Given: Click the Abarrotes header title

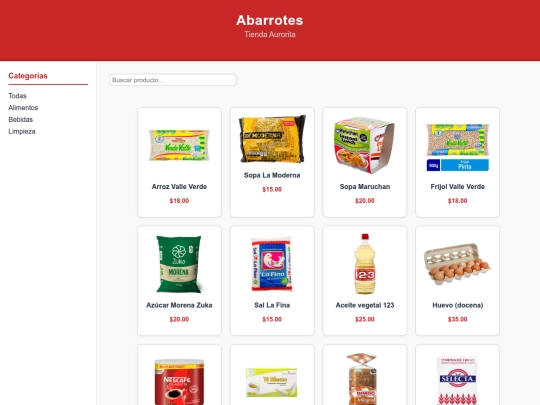Looking at the screenshot, I should point(270,20).
